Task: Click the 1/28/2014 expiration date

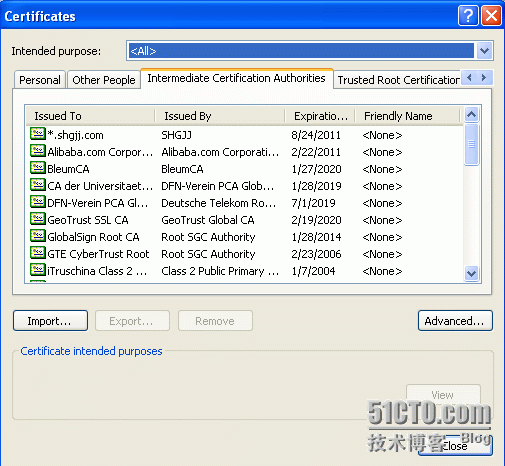Action: 316,237
